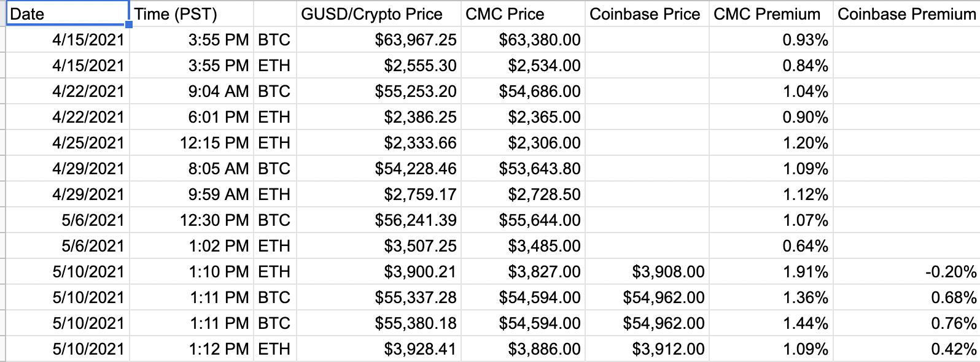Select the CMC Price column header cell

[523, 14]
